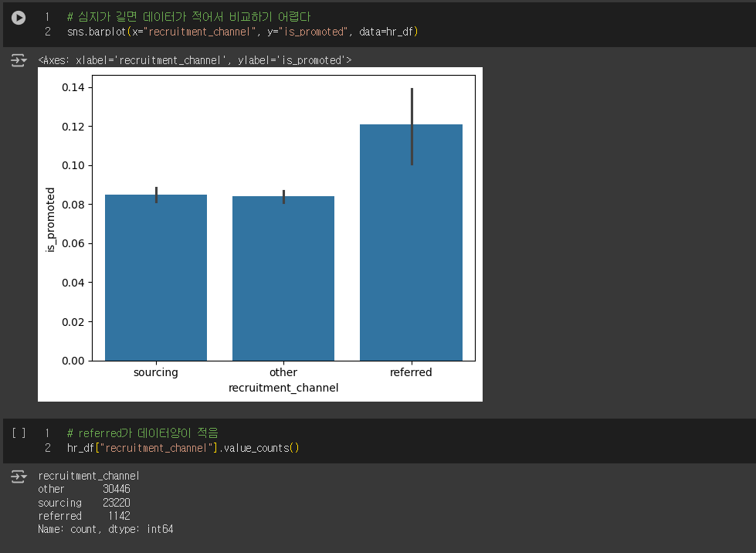Screen dimensions: 756x553
Task: Click the 'referred' bar in the chart
Action: 412,243
